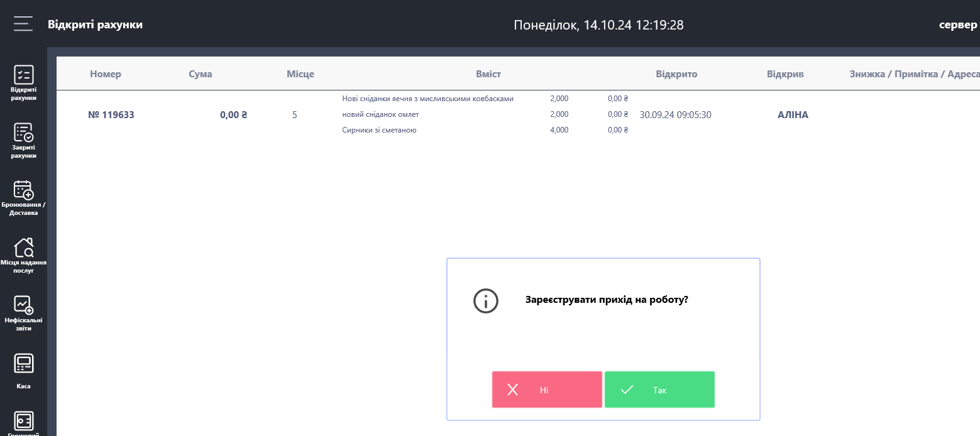Image resolution: width=980 pixels, height=436 pixels.
Task: Select the Місця надання послуг icon
Action: pyautogui.click(x=24, y=248)
